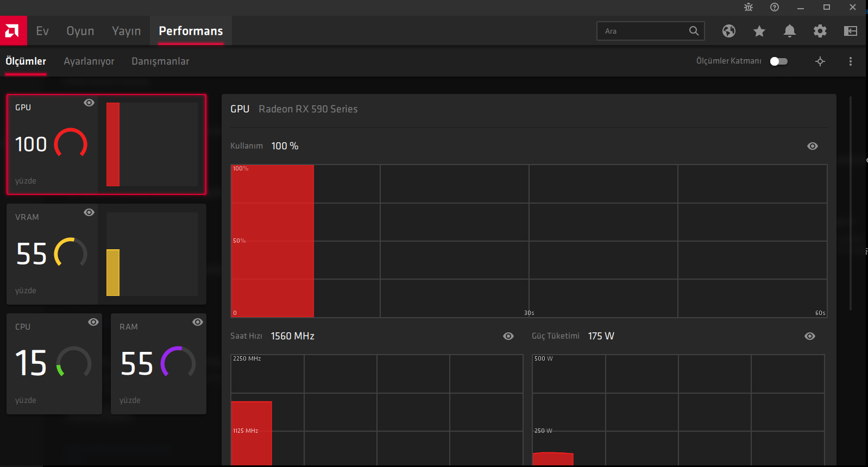Viewport: 868px width, 467px height.
Task: Click the Güç Tüketimi power graph
Action: coord(678,410)
